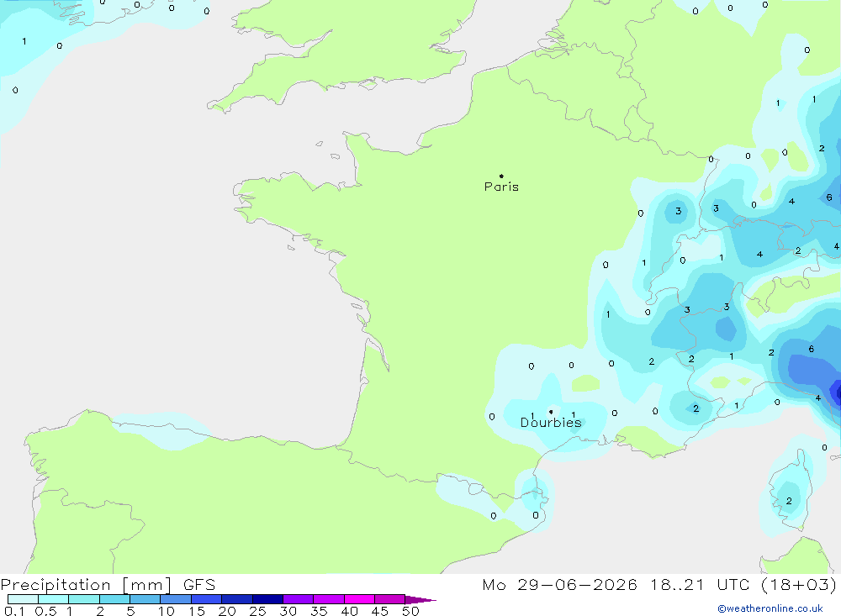This screenshot has width=841, height=616.
Task: Select the lightest cyan 0.1 legend swatch
Action: 23,599
